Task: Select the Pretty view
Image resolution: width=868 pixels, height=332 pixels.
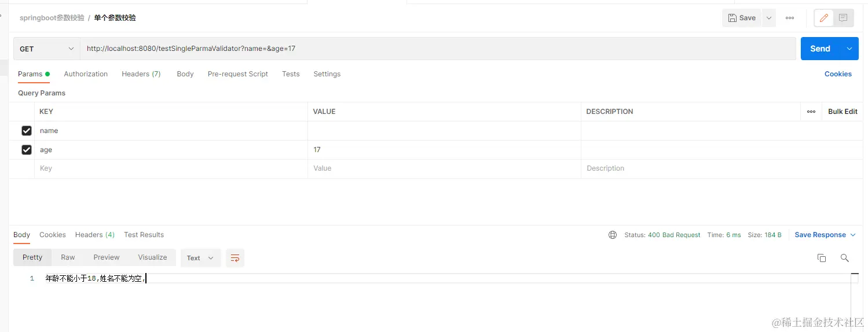Action: click(x=32, y=257)
